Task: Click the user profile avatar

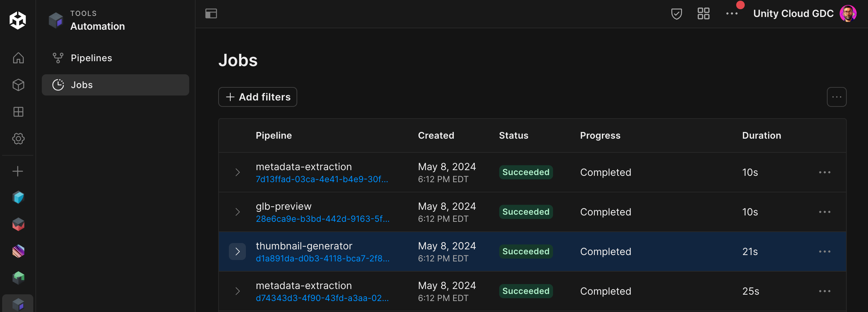Action: pos(848,14)
